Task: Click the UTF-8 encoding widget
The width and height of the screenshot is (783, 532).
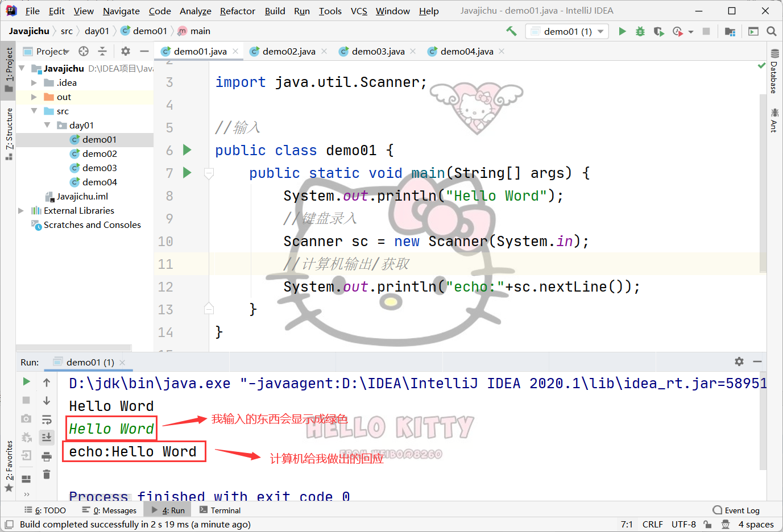Action: (683, 524)
